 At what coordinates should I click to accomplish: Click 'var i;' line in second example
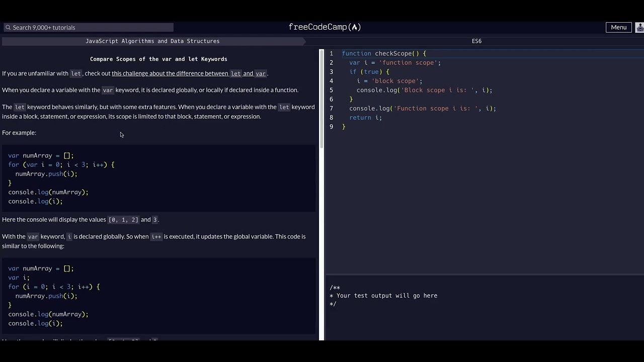click(19, 278)
